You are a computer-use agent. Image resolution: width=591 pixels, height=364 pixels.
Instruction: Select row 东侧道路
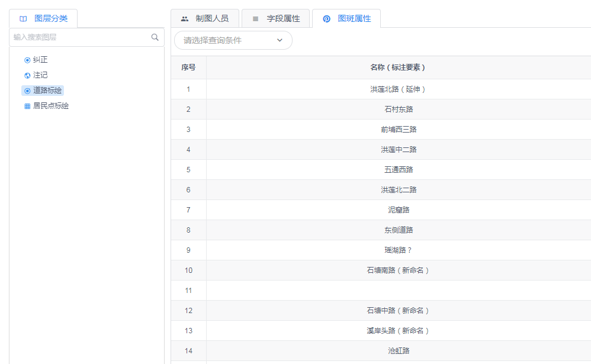pyautogui.click(x=381, y=230)
